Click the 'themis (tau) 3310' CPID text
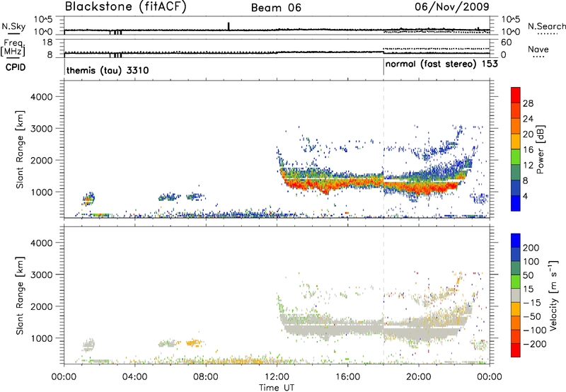 pyautogui.click(x=108, y=70)
